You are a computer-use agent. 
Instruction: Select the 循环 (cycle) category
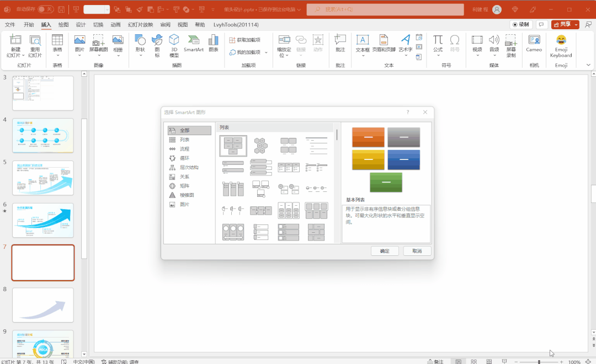(189, 158)
